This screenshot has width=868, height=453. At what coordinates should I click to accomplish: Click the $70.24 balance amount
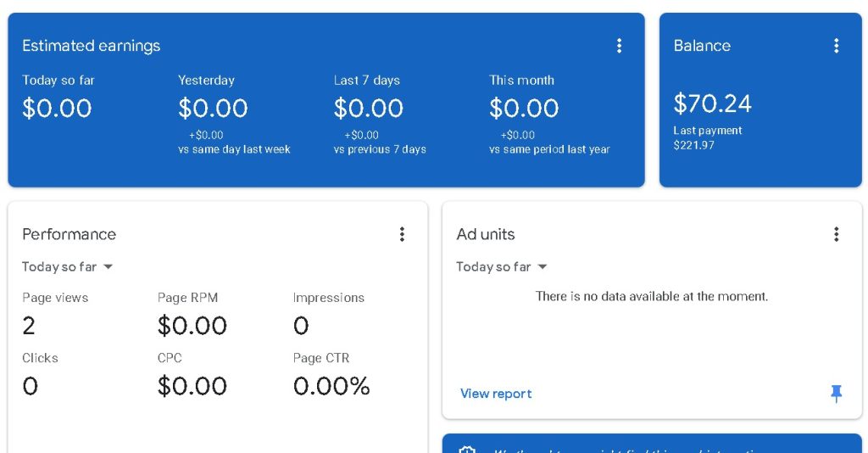coord(712,103)
